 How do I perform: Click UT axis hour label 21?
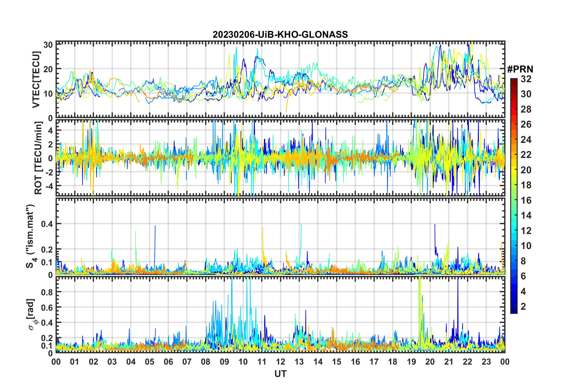pyautogui.click(x=449, y=362)
